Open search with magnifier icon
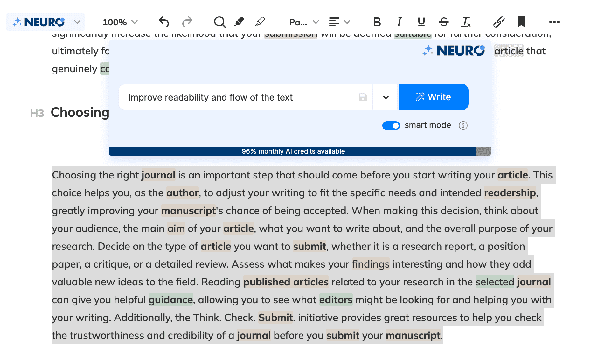 point(220,22)
